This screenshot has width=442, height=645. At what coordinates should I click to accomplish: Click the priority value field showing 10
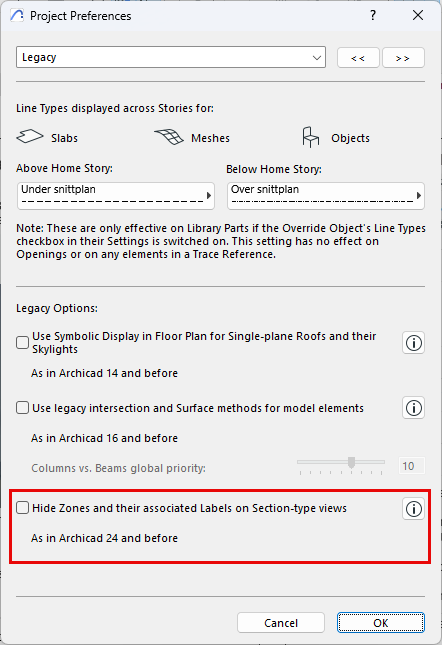[412, 466]
